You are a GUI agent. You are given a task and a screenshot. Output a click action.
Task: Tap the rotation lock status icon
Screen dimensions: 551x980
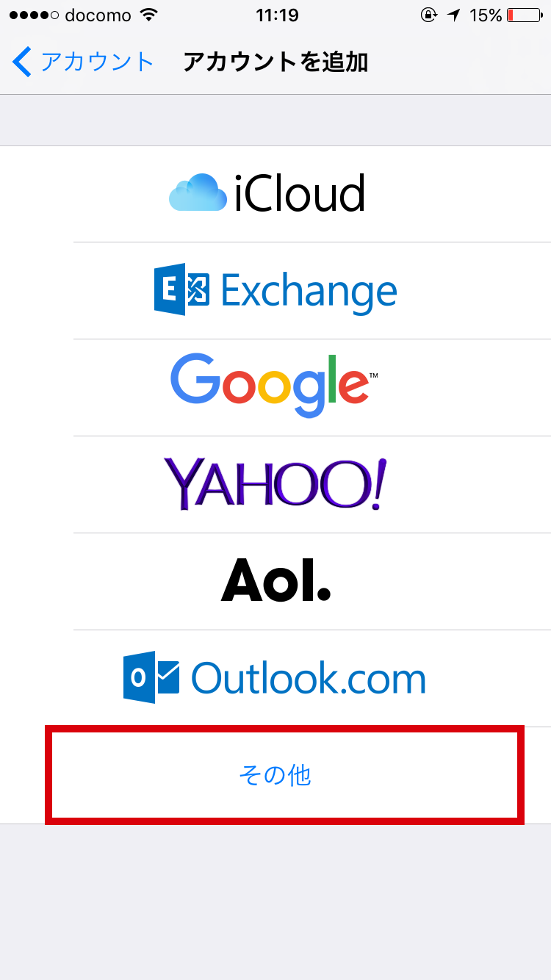click(x=429, y=15)
